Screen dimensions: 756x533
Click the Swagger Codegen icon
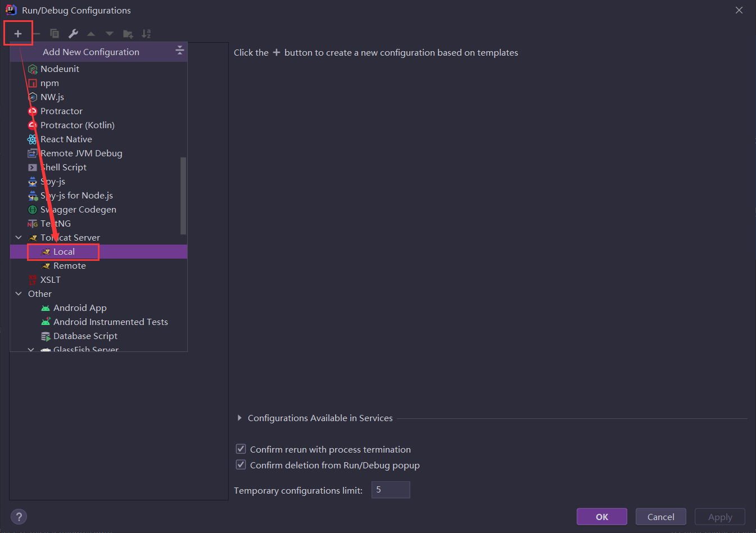click(x=33, y=210)
